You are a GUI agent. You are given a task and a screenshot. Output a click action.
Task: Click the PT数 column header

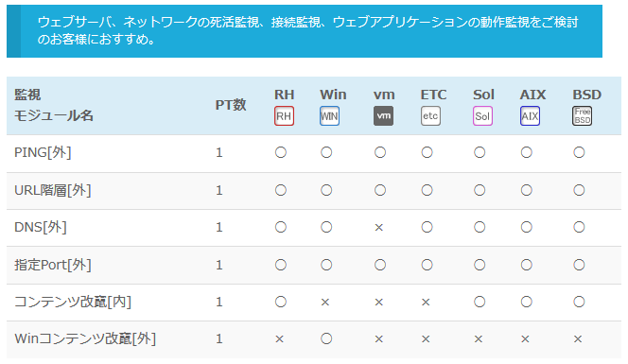tap(231, 105)
